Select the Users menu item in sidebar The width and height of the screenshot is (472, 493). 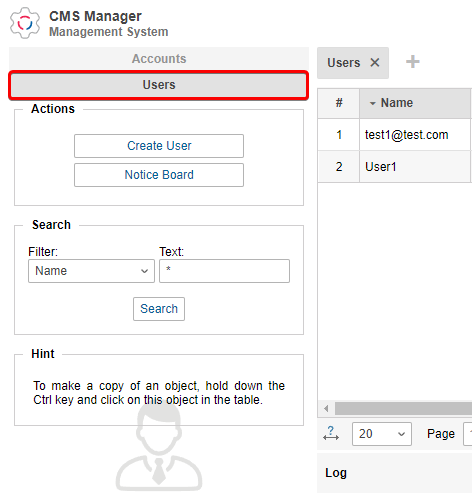tap(159, 85)
